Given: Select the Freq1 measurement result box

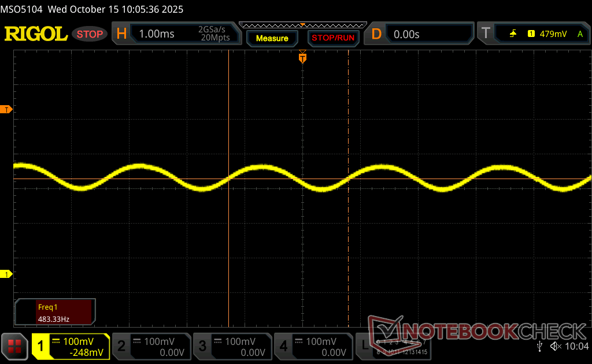Looking at the screenshot, I should pyautogui.click(x=55, y=311).
